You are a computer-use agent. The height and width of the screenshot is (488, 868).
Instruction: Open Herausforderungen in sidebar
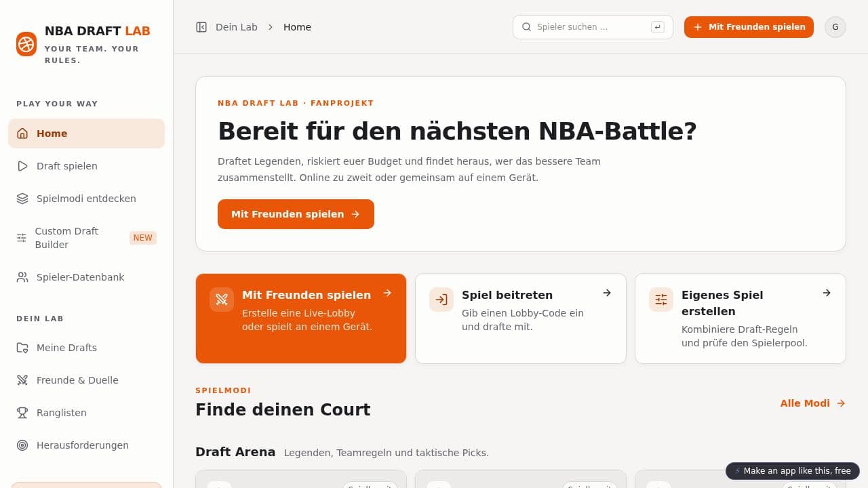pos(86,445)
